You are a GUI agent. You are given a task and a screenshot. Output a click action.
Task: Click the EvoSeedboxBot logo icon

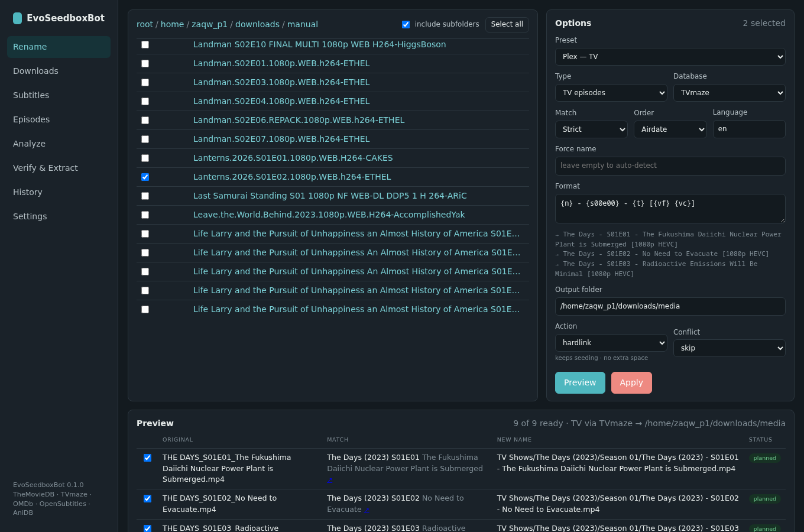(17, 18)
